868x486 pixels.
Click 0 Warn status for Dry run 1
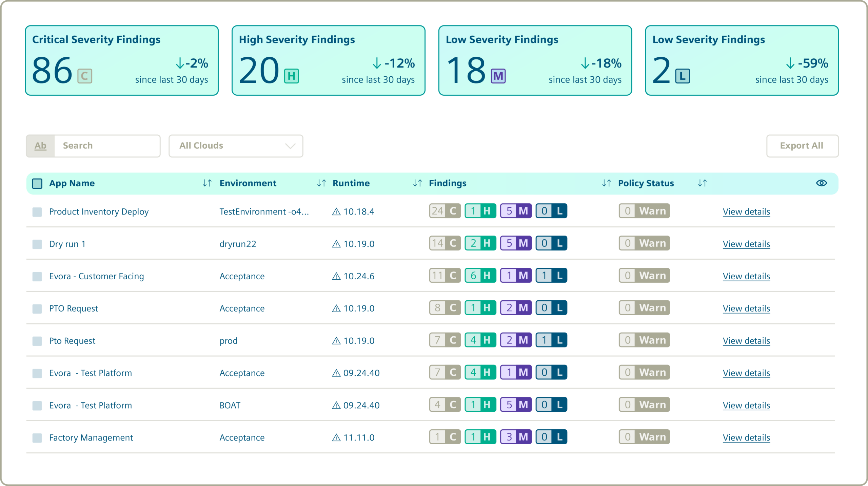point(644,243)
